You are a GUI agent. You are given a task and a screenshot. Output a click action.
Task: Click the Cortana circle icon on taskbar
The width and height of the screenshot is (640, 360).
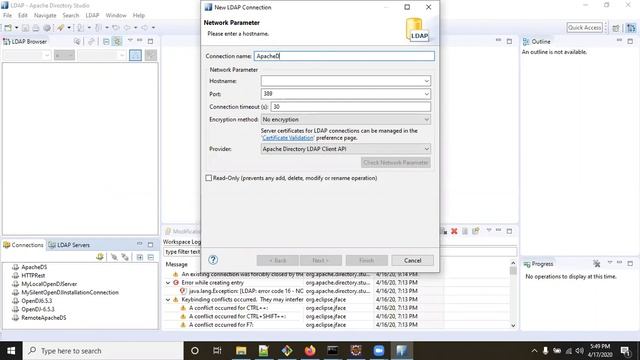click(x=195, y=351)
